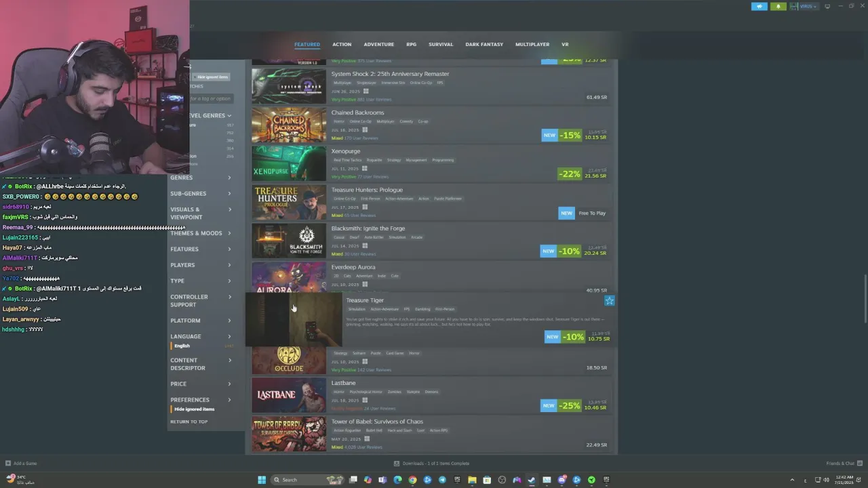
Task: Expand the PLATFORM filter section
Action: (200, 321)
